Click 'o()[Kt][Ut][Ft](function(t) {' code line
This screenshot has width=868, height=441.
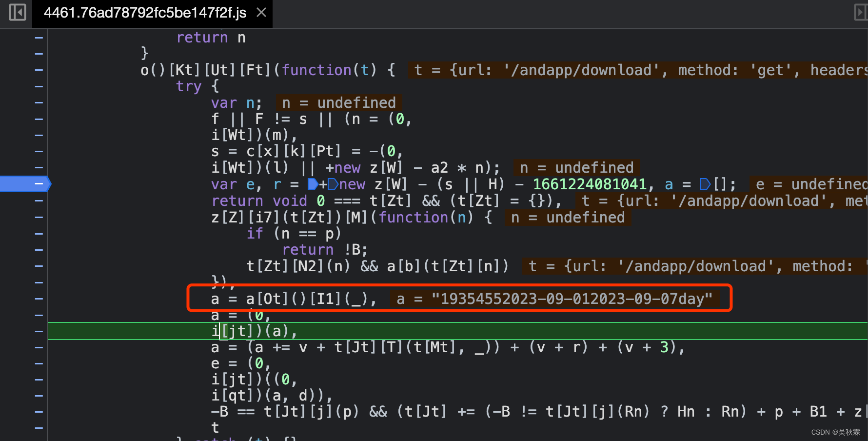click(x=268, y=70)
